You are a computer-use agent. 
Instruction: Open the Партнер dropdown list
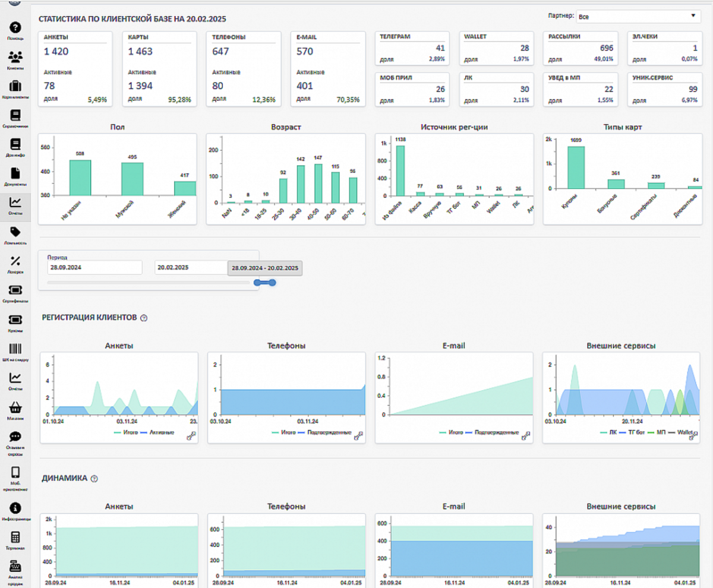pyautogui.click(x=639, y=17)
